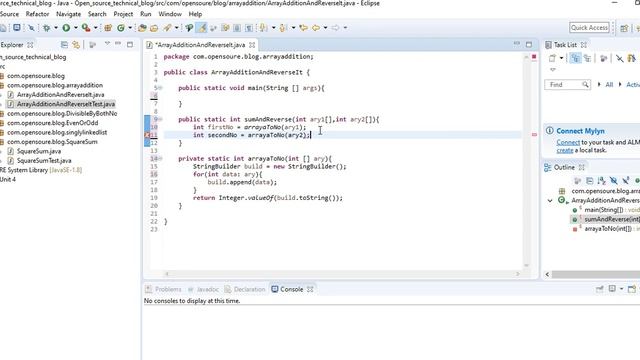Open Back history dropdown arrow
640x360 pixels.
coord(325,28)
